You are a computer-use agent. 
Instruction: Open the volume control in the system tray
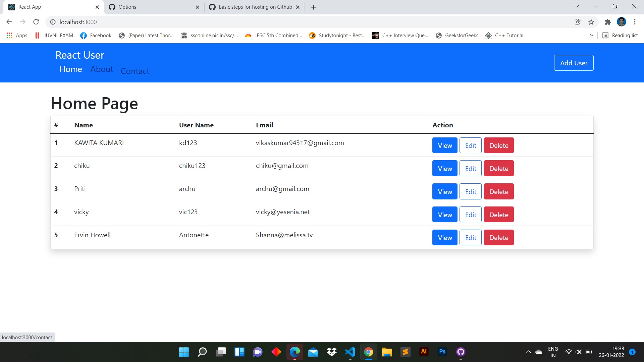click(578, 352)
